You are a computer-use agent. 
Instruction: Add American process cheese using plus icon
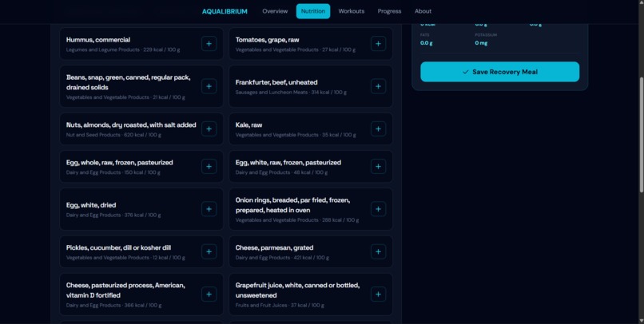coord(209,294)
